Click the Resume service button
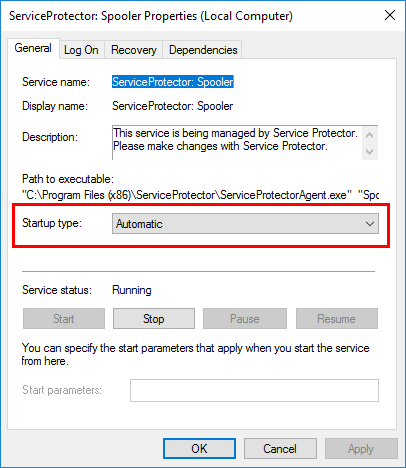The image size is (406, 468). point(337,319)
